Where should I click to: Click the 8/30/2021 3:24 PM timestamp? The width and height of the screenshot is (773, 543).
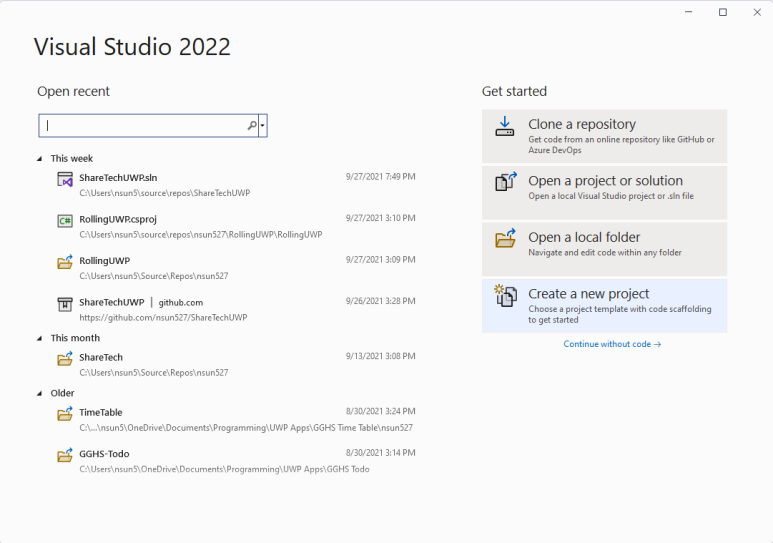tap(381, 411)
